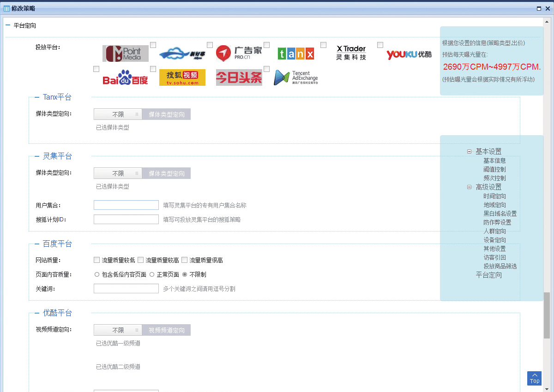Select the 正常页面 radio button

(152, 274)
